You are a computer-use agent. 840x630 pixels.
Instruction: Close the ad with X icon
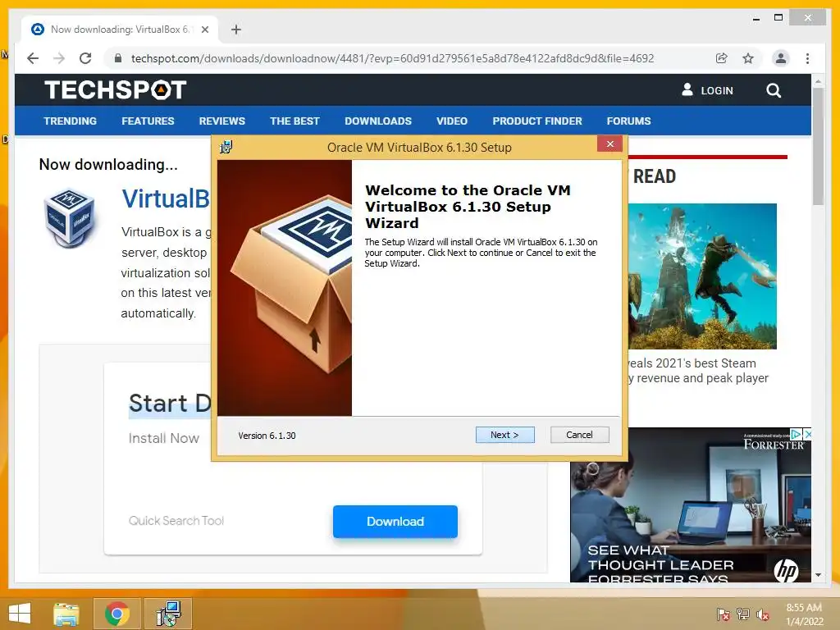pyautogui.click(x=807, y=434)
